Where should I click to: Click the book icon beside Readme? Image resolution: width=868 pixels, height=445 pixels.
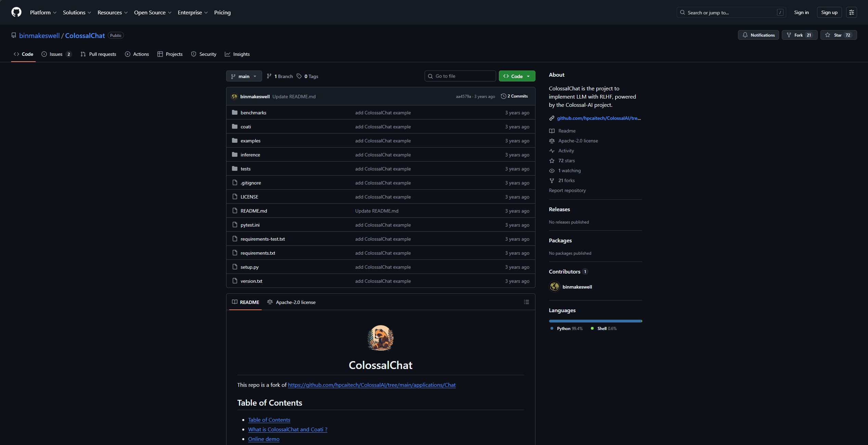coord(552,131)
